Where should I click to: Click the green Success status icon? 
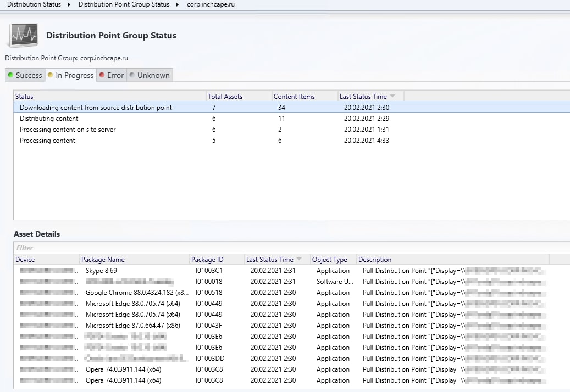[x=10, y=75]
